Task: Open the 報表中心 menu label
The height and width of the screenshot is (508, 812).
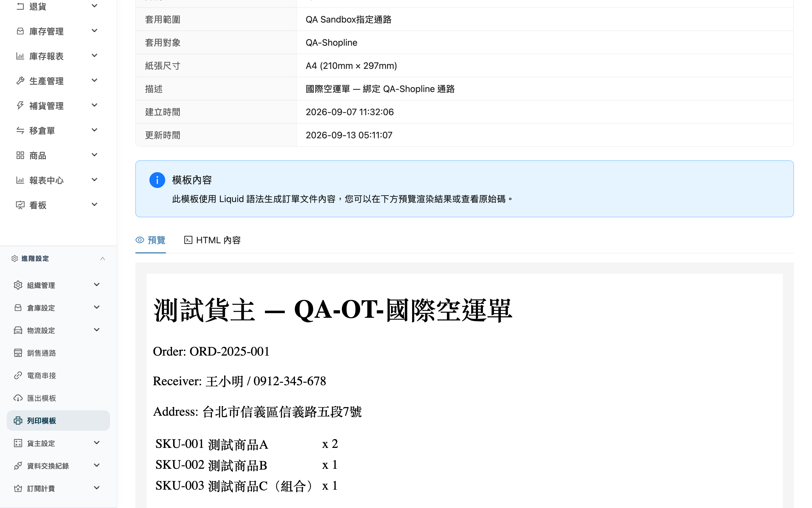Action: 46,180
